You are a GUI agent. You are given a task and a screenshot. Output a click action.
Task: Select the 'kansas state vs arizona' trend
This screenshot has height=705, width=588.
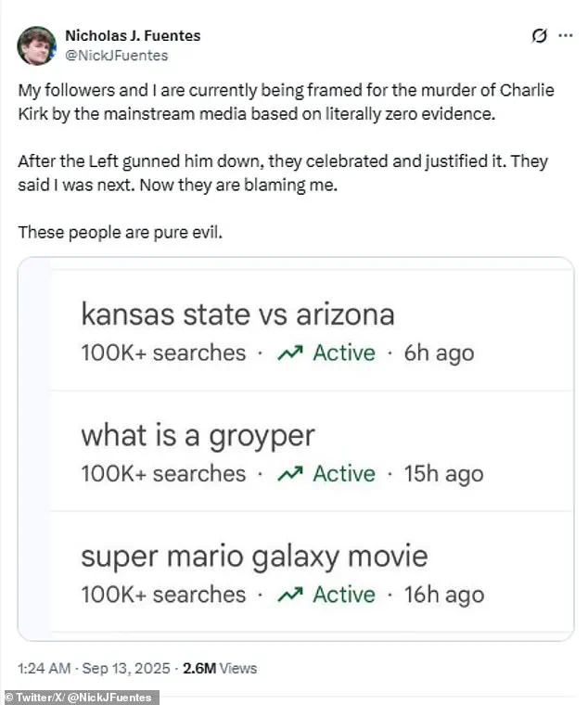(x=237, y=314)
